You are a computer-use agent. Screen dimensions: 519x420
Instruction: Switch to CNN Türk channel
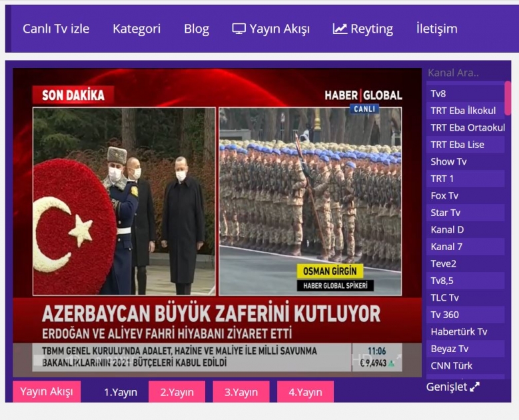[x=465, y=366]
